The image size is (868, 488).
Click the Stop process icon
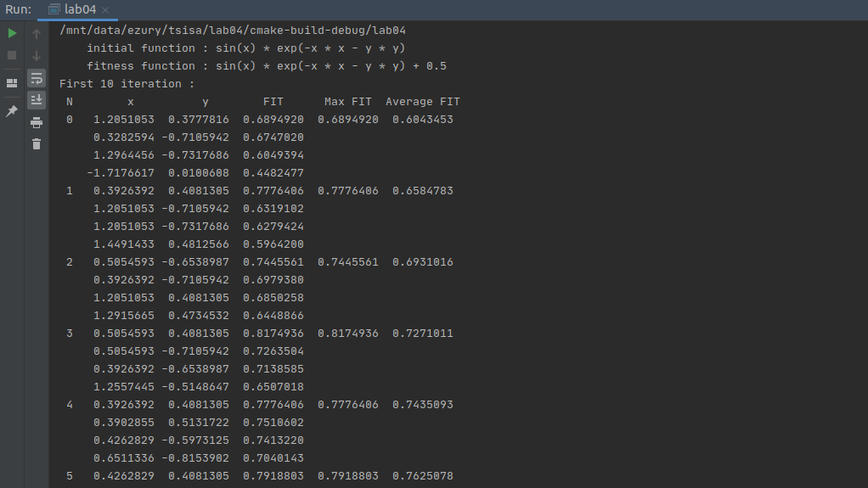(x=12, y=55)
